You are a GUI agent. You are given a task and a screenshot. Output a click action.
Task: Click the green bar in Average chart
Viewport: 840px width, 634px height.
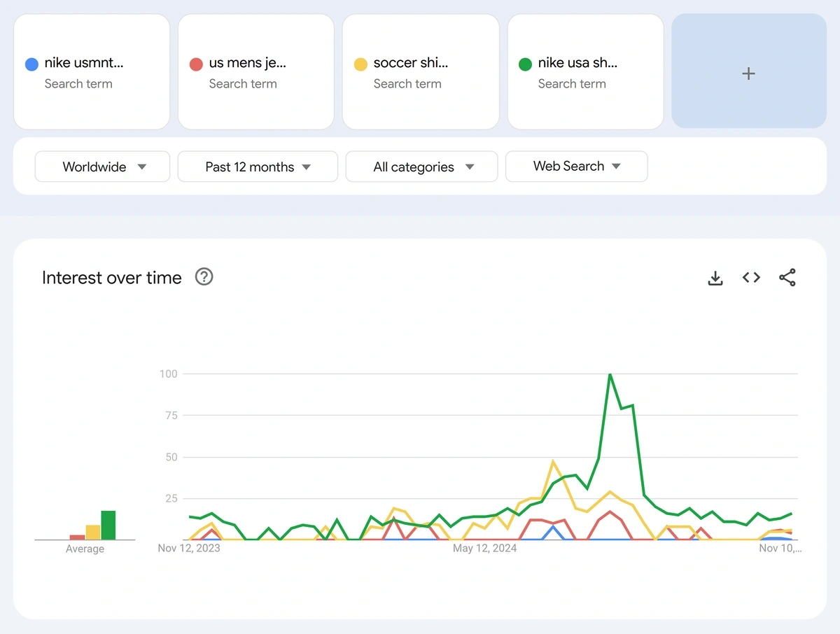click(x=108, y=526)
